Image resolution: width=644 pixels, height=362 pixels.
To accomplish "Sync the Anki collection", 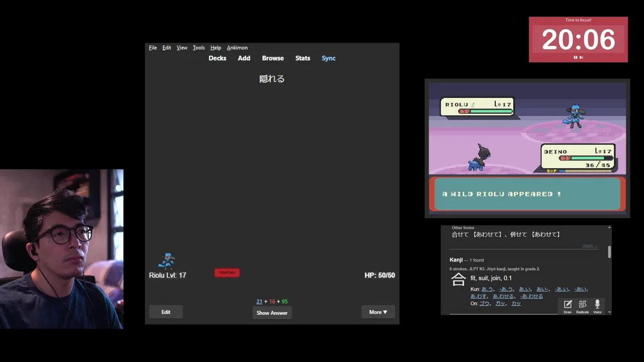I will 329,58.
